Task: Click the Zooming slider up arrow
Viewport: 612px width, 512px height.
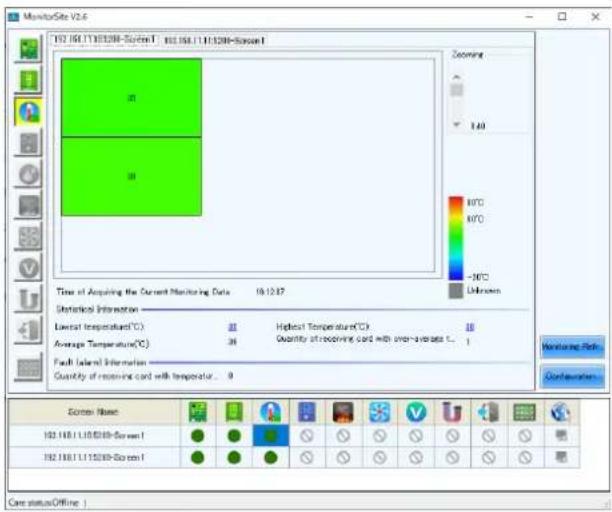Action: click(x=456, y=76)
